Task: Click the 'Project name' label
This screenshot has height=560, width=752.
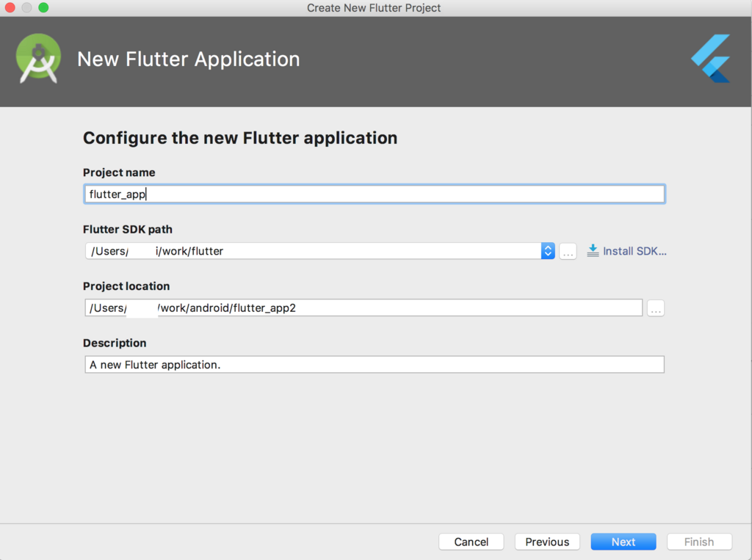Action: click(x=119, y=172)
